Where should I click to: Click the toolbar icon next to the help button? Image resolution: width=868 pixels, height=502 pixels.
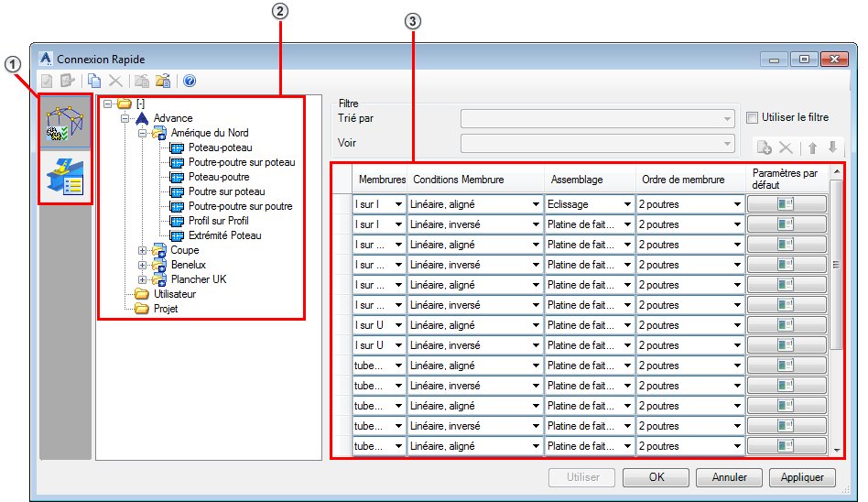[163, 81]
